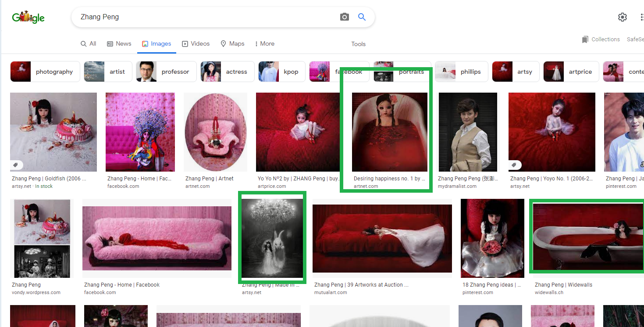Screen dimensions: 644x327
Task: Filter by the photography chip
Action: pyautogui.click(x=45, y=72)
